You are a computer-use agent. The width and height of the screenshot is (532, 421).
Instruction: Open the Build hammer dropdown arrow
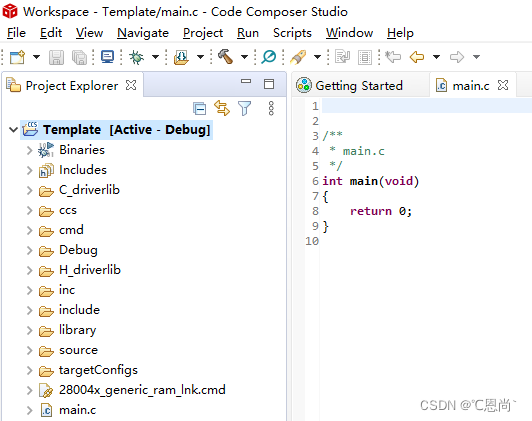click(x=244, y=57)
